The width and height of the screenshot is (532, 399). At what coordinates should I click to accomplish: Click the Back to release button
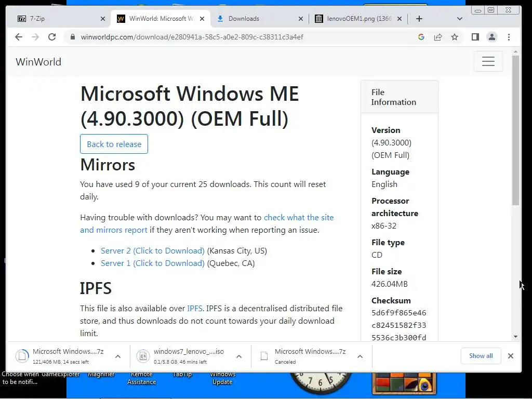click(114, 144)
